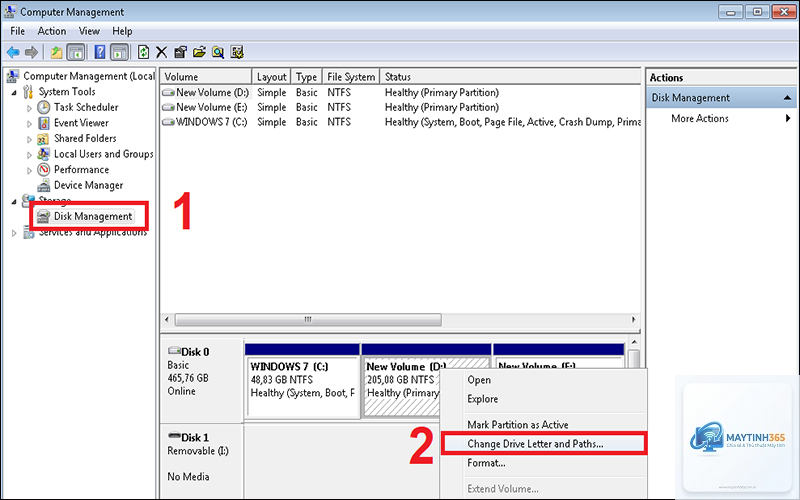The width and height of the screenshot is (800, 500).
Task: Collapse the Disk Management actions section
Action: click(x=787, y=98)
